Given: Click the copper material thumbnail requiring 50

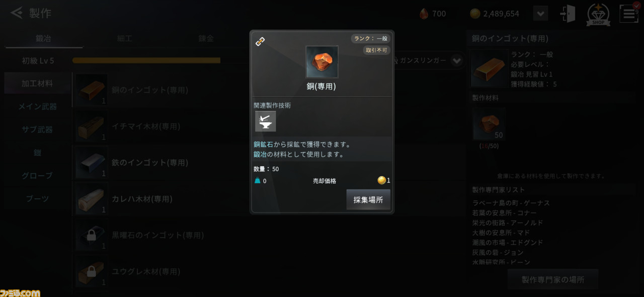Looking at the screenshot, I should point(489,124).
